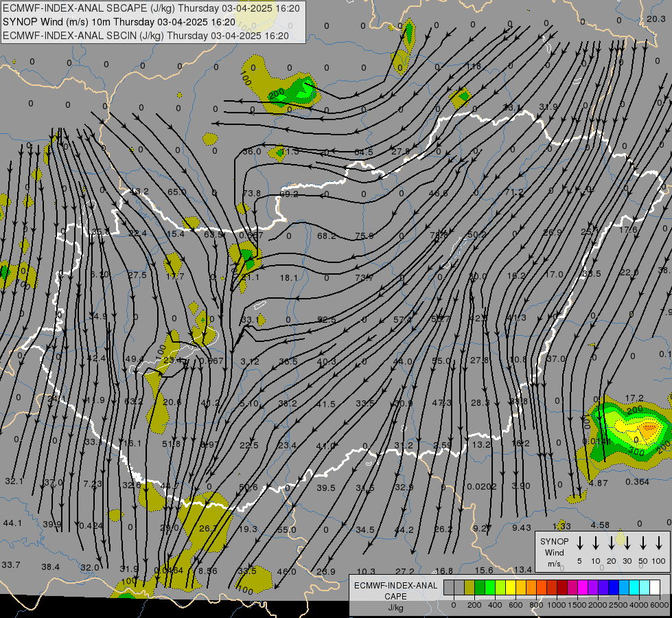Select the pure yellow CAPE colorbar swatch
The image size is (672, 618).
point(511,588)
